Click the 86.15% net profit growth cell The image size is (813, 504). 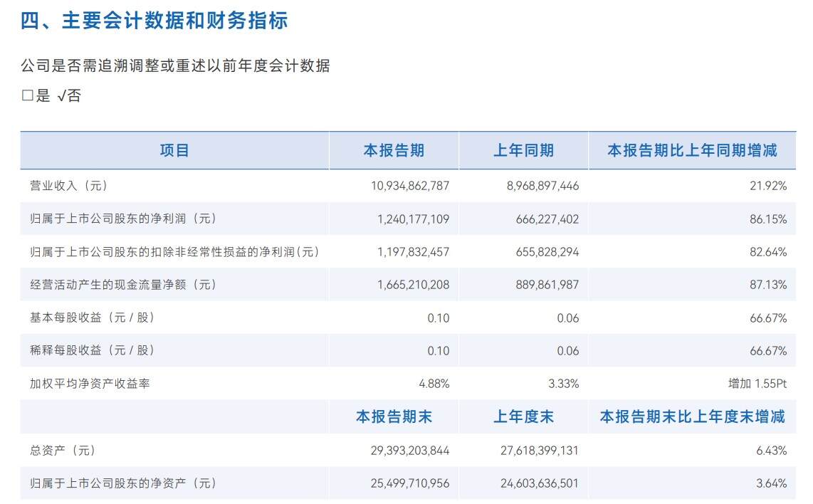[767, 219]
